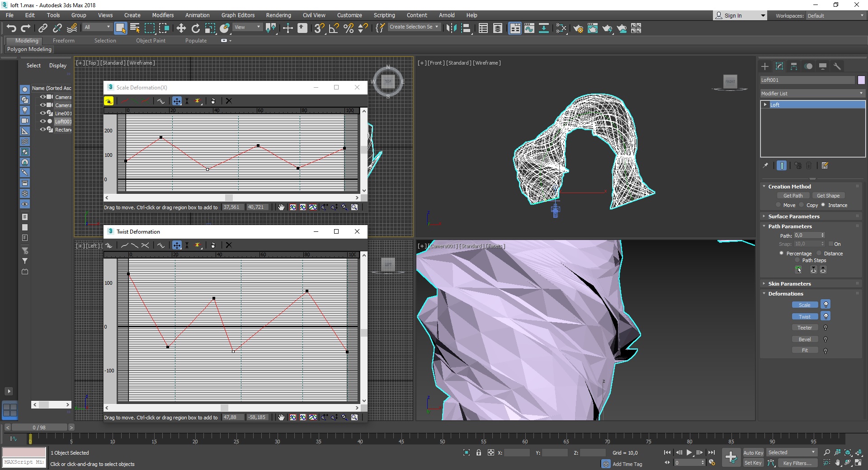
Task: Switch to the Object Paint ribbon tab
Action: pyautogui.click(x=151, y=41)
